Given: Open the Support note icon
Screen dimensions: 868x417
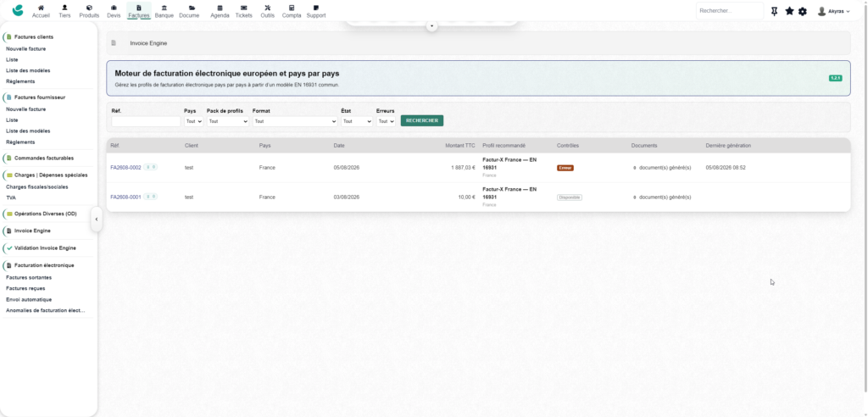Looking at the screenshot, I should [x=316, y=8].
